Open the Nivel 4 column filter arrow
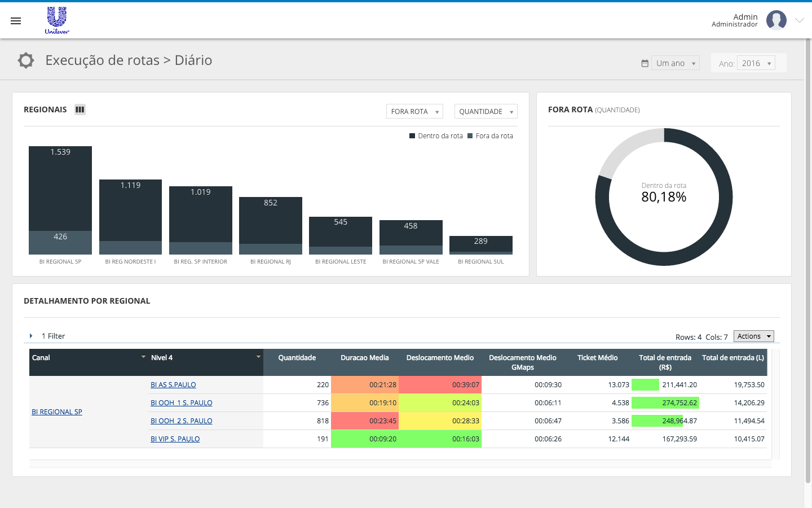 259,357
